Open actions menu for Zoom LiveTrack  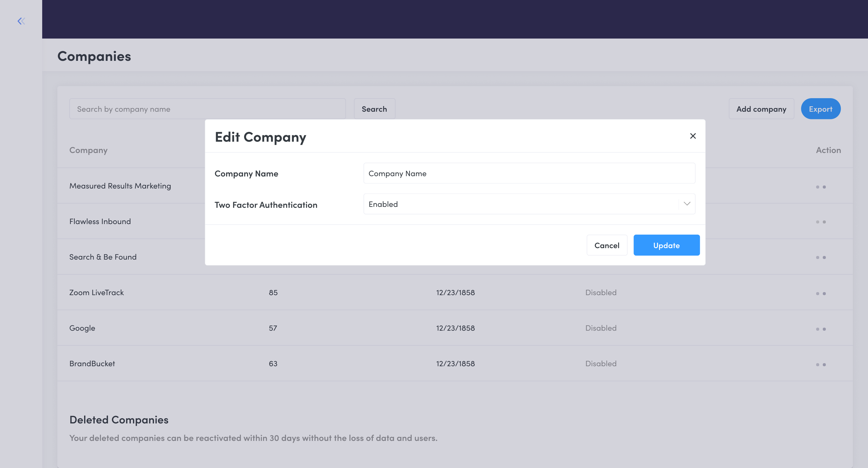(x=820, y=294)
